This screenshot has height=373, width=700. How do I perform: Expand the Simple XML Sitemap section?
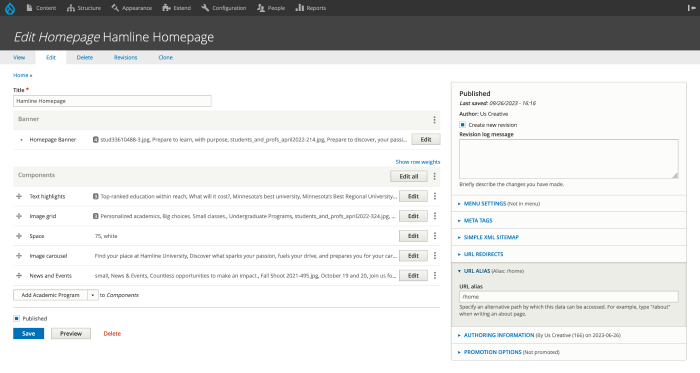[491, 237]
